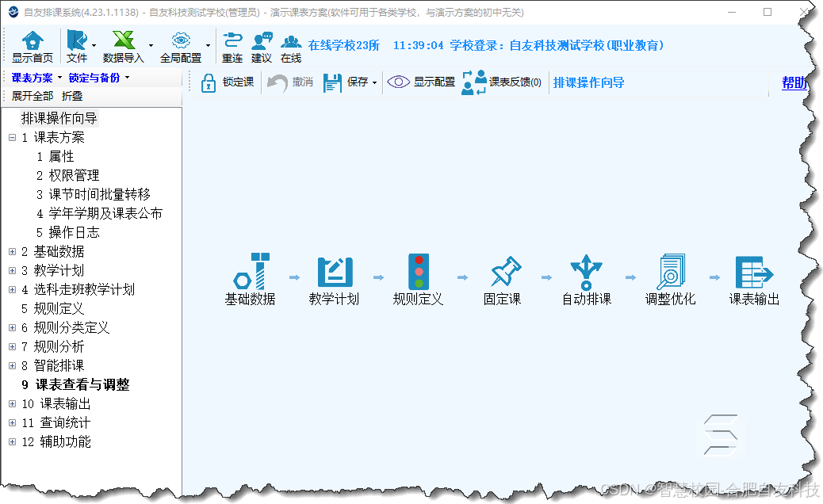Open the 帮助 link
This screenshot has width=823, height=504.
794,82
